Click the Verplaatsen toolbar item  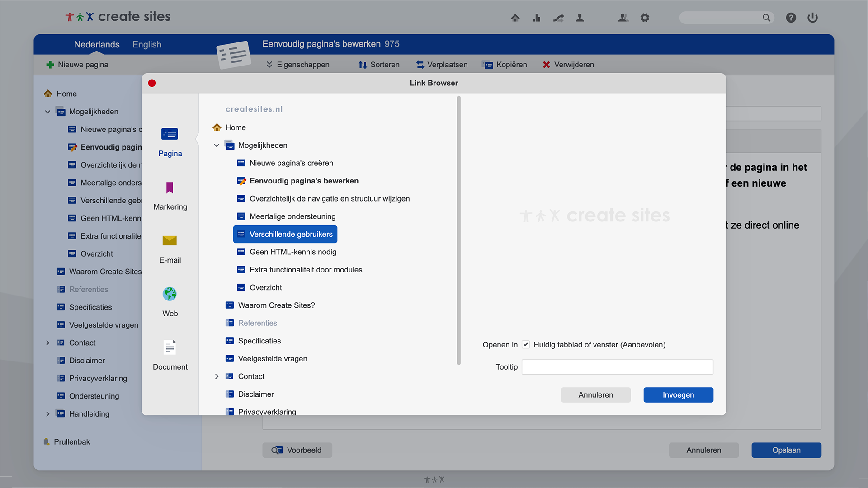coord(442,65)
